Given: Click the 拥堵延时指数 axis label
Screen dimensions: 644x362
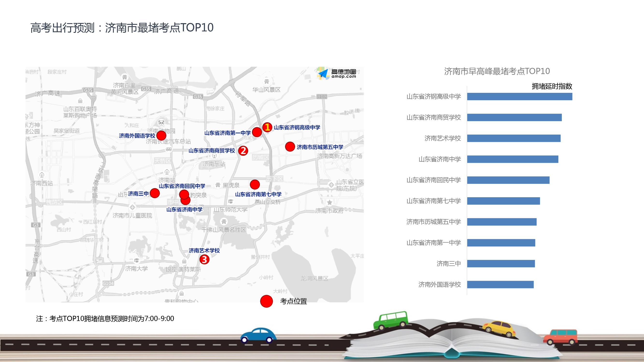Looking at the screenshot, I should pos(552,86).
